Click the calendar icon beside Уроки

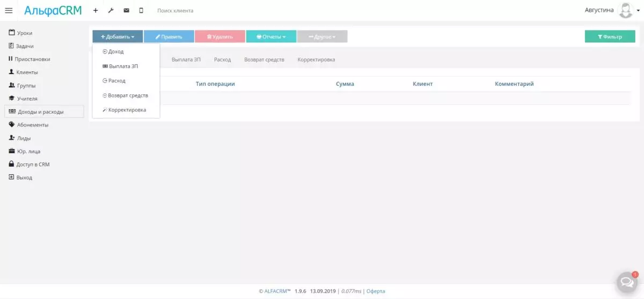11,33
